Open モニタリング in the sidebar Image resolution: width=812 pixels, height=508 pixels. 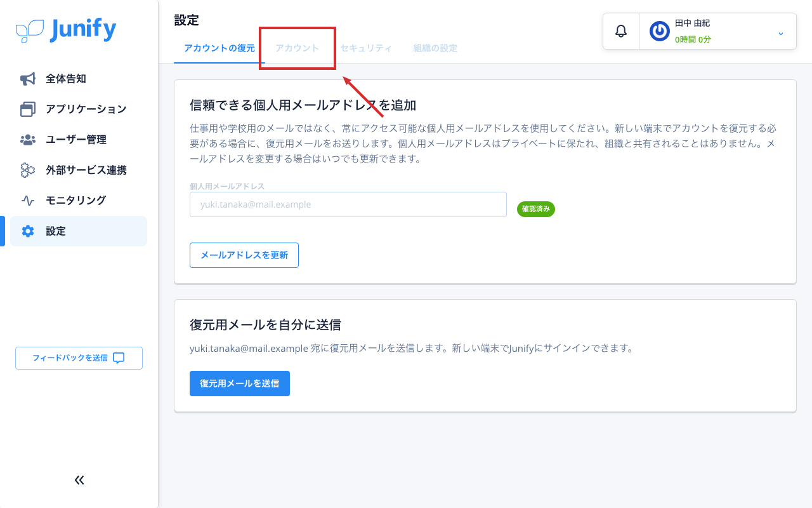click(79, 201)
